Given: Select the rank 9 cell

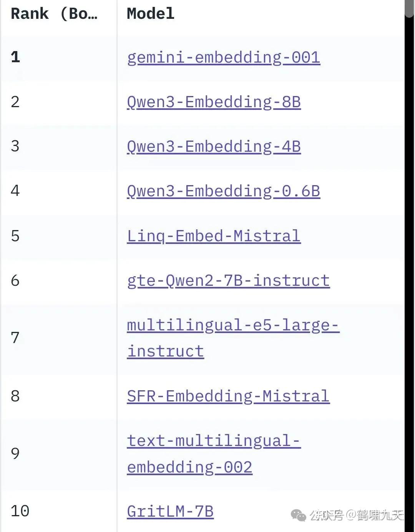Looking at the screenshot, I should 15,454.
